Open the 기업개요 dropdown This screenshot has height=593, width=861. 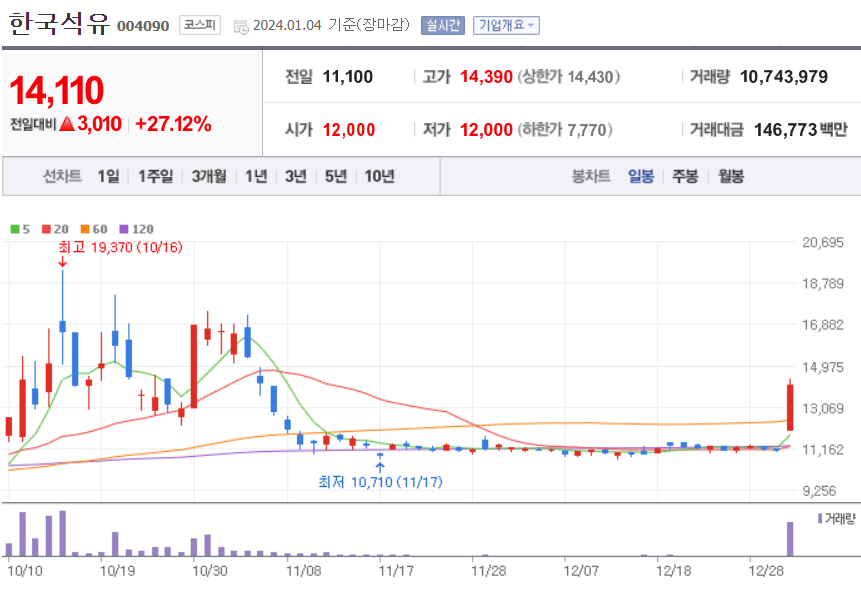pos(506,26)
